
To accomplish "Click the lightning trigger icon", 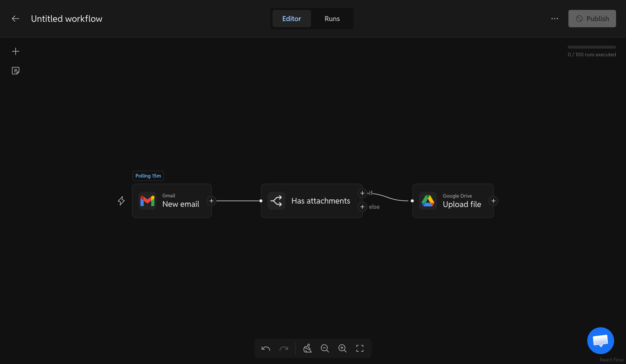I will pyautogui.click(x=121, y=201).
